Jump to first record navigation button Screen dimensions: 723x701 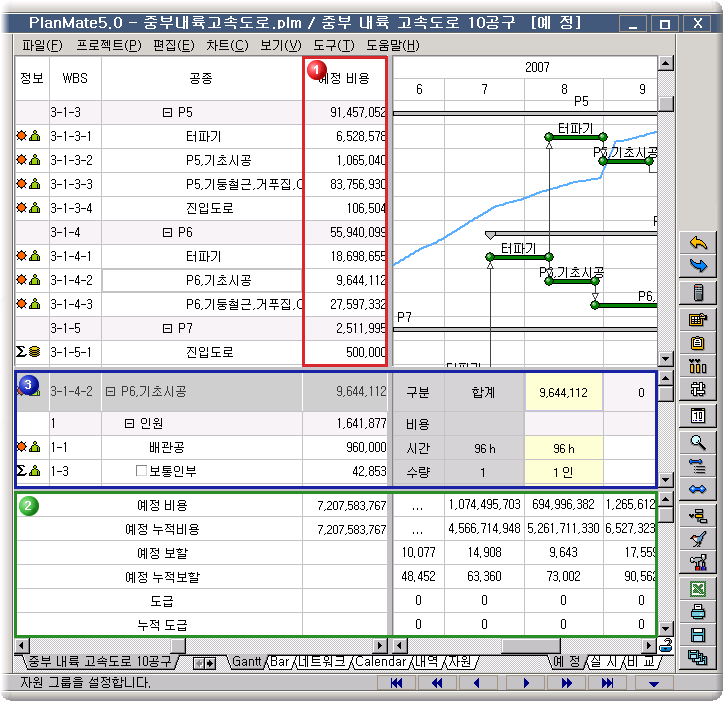(x=396, y=683)
